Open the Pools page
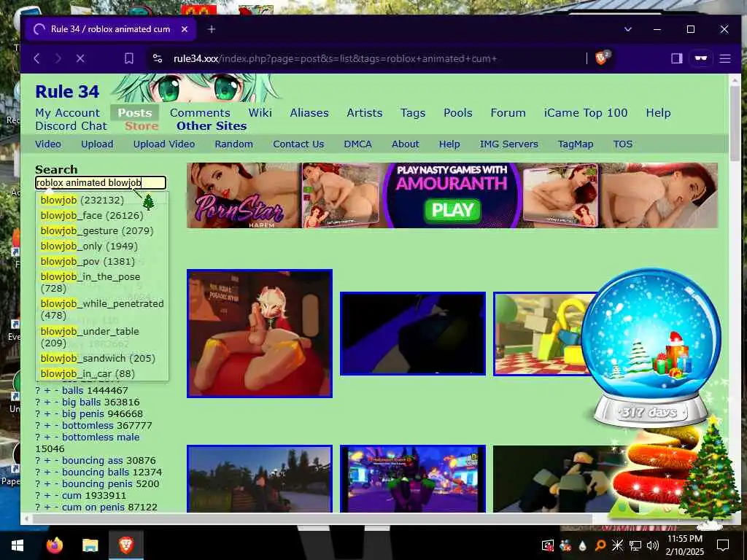747x560 pixels. point(458,113)
